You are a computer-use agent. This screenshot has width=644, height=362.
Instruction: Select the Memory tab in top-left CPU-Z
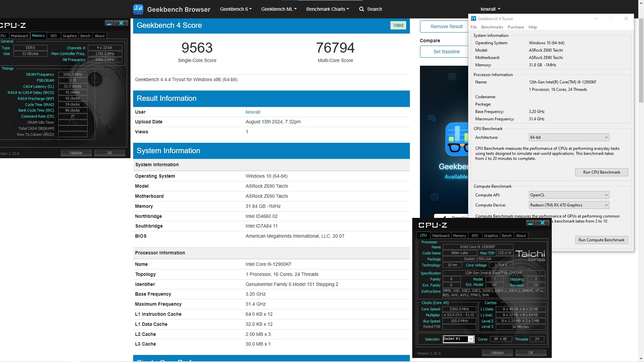click(38, 36)
